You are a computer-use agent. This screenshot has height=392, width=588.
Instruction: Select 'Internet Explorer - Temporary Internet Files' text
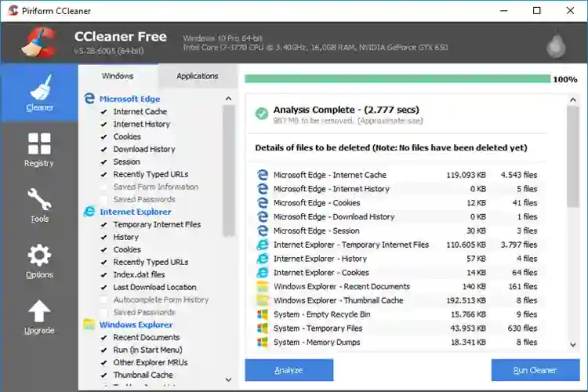[351, 245]
